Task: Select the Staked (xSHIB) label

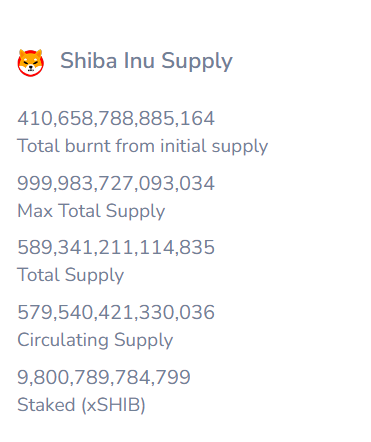Action: click(81, 405)
